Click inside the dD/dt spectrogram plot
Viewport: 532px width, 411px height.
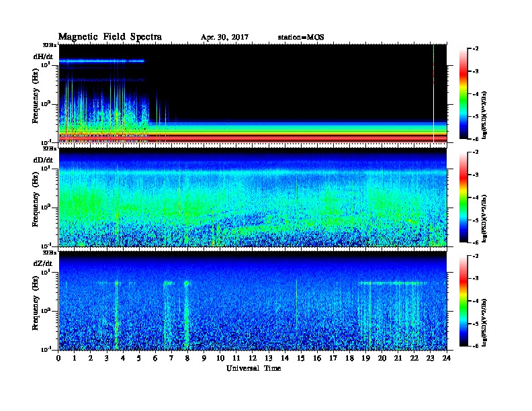253,197
